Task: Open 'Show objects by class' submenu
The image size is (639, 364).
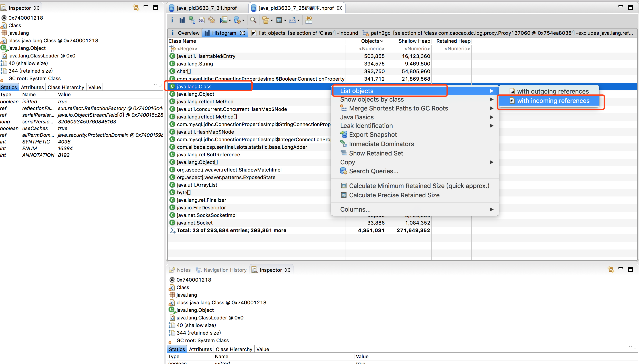Action: pos(414,100)
